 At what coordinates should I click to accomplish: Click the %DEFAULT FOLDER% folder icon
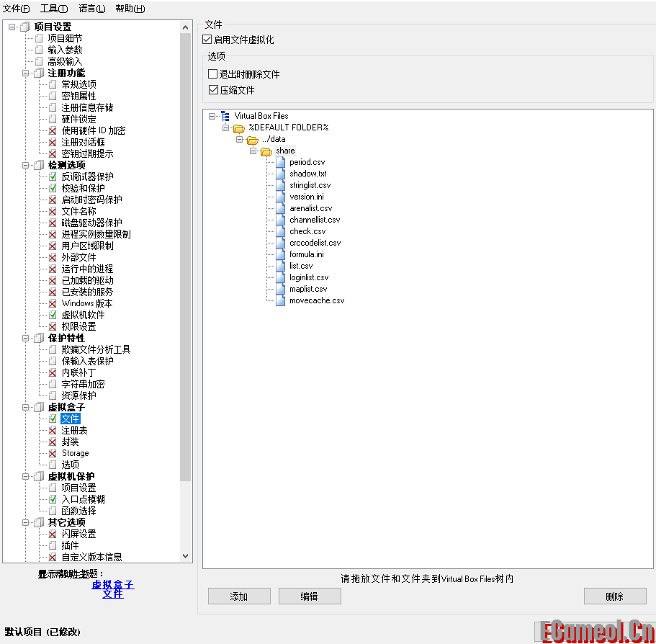click(x=238, y=128)
